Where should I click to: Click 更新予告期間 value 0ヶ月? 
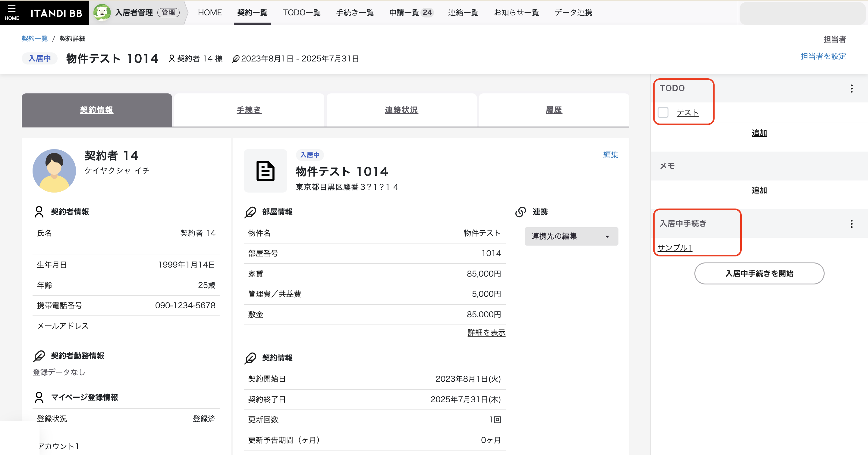point(491,440)
